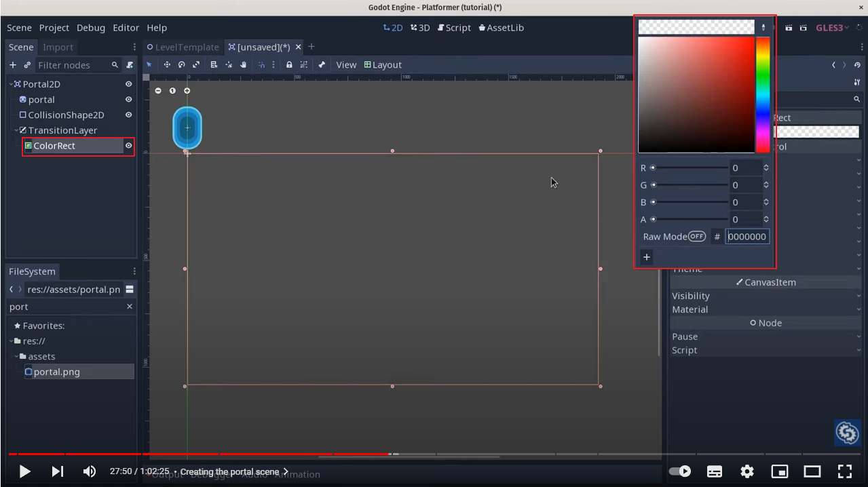Open the Script workspace
The image size is (868, 487).
coord(454,28)
